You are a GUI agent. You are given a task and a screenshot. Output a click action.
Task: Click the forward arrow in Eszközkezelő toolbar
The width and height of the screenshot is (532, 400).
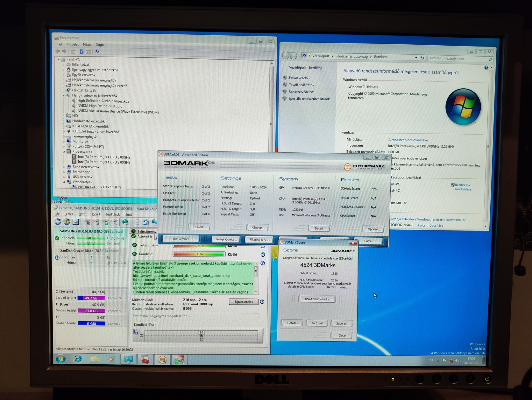coord(64,51)
